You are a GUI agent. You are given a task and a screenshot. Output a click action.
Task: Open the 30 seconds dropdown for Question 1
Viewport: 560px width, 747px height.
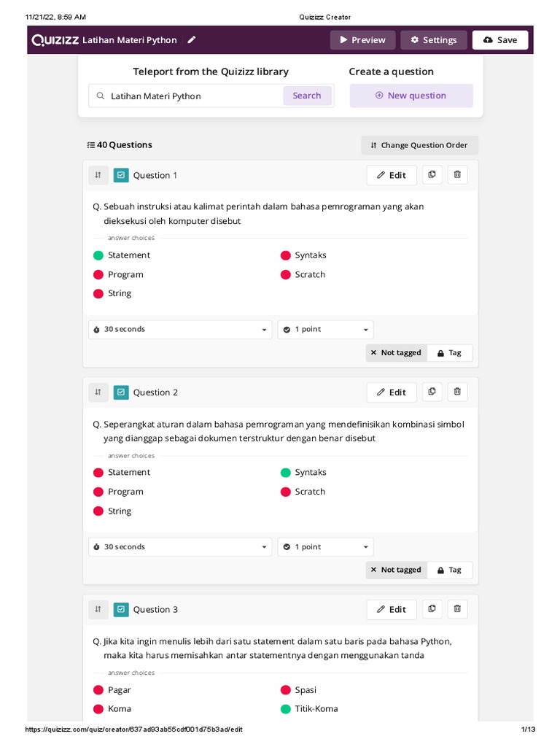click(180, 330)
